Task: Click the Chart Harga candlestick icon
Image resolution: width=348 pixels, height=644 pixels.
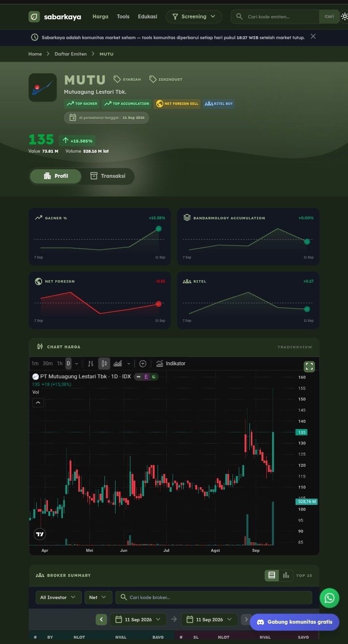Action: click(40, 346)
